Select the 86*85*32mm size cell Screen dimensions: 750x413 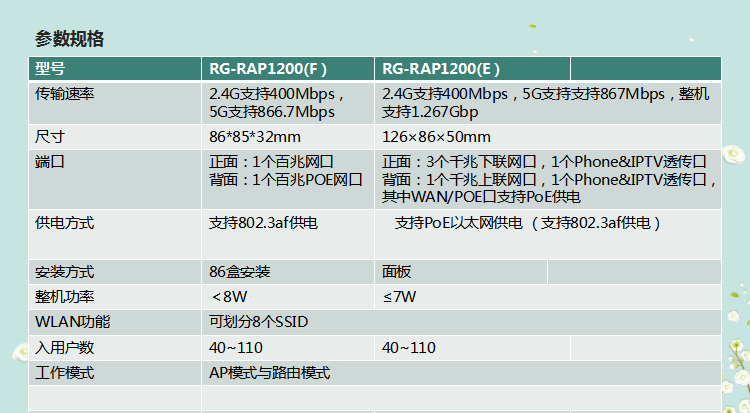coord(255,137)
